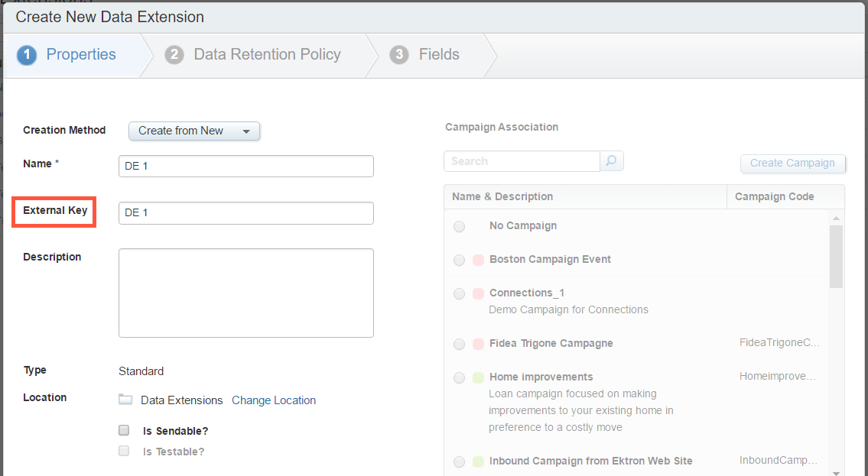
Task: Enable the Is Sendable checkbox
Action: click(123, 429)
